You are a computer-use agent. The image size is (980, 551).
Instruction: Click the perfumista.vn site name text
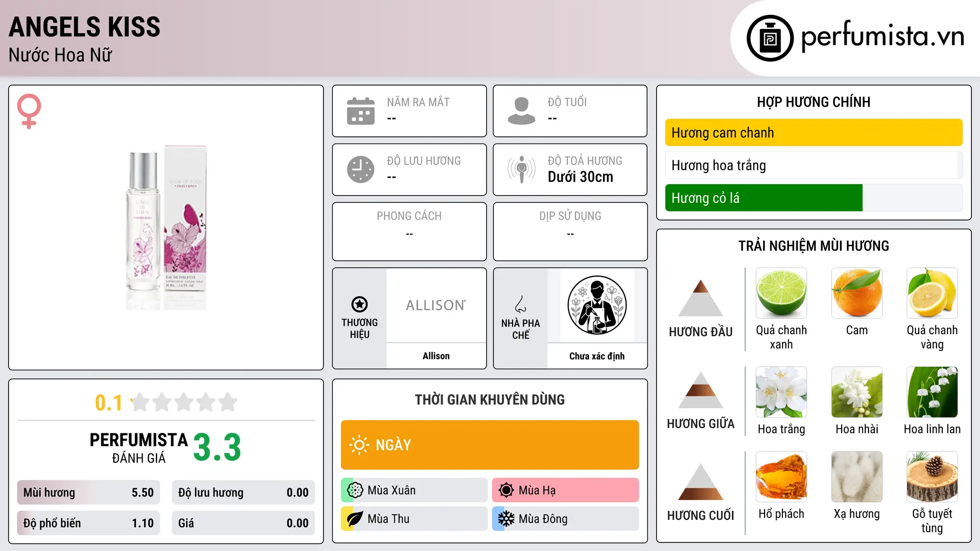(x=882, y=36)
